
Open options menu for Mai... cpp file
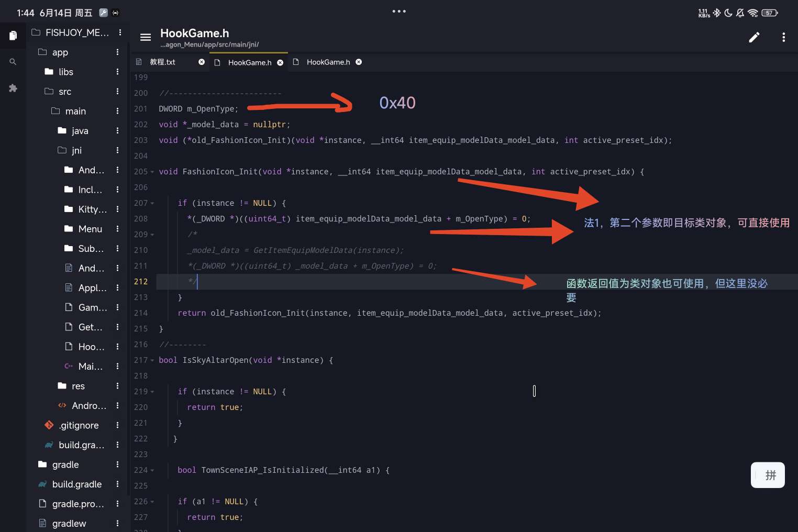point(117,366)
